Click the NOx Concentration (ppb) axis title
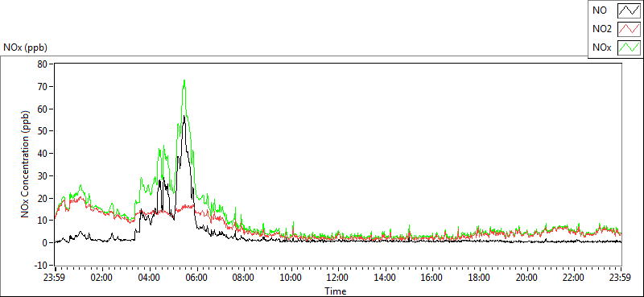The image size is (644, 297). (26, 163)
